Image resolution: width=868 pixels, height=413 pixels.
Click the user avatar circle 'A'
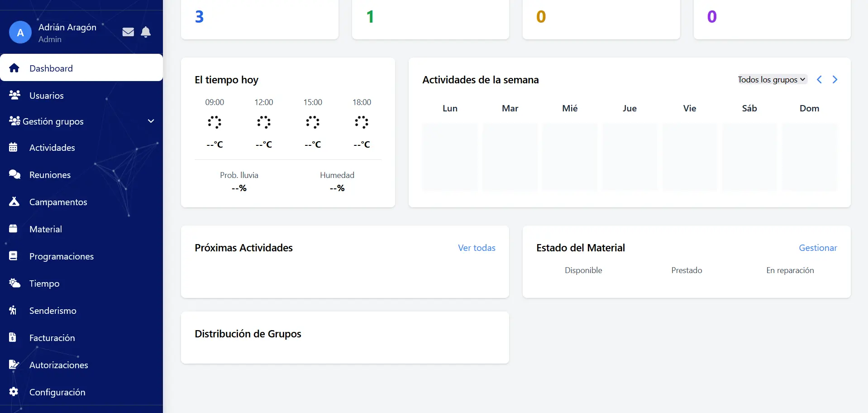click(x=20, y=33)
